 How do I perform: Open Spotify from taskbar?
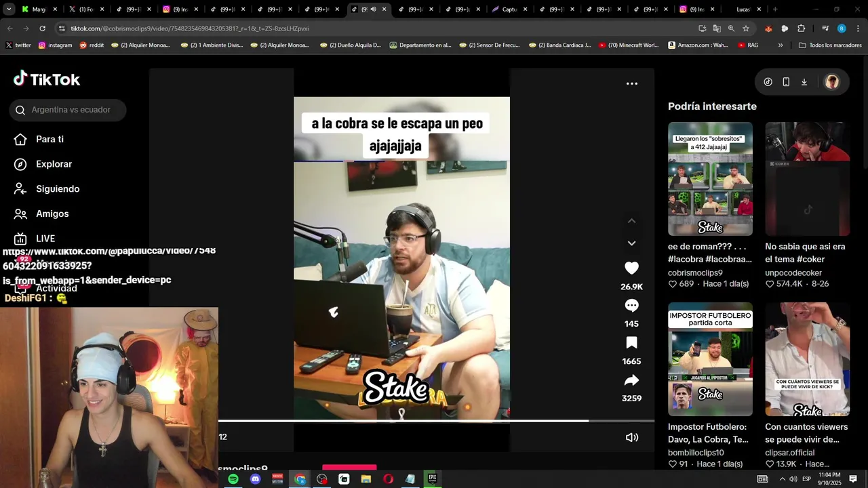point(233,479)
